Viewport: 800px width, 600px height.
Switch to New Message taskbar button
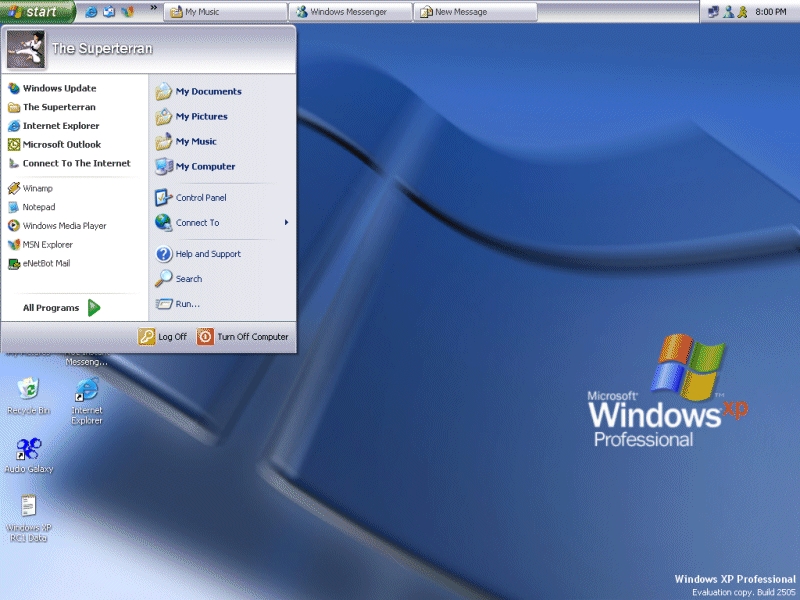[x=476, y=12]
